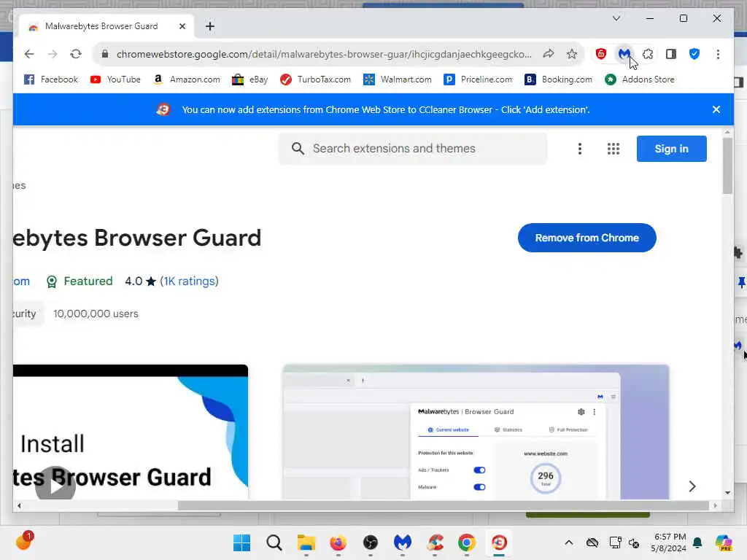
Task: View site info via the lock icon
Action: tap(105, 54)
